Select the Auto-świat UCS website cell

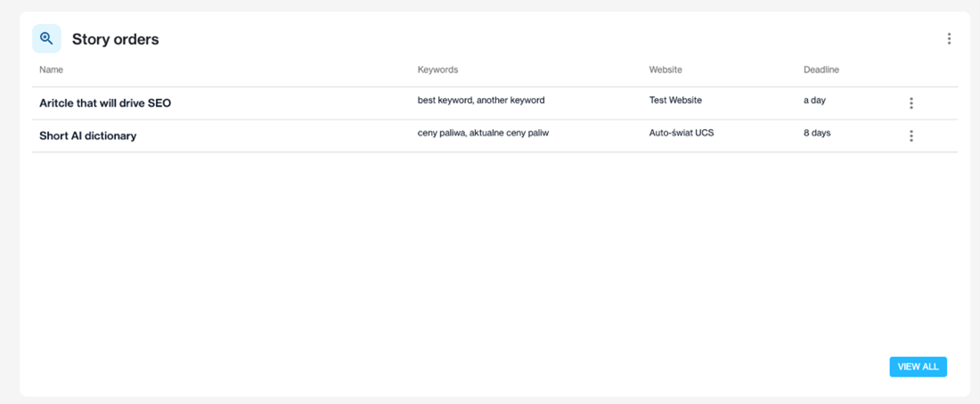[682, 133]
